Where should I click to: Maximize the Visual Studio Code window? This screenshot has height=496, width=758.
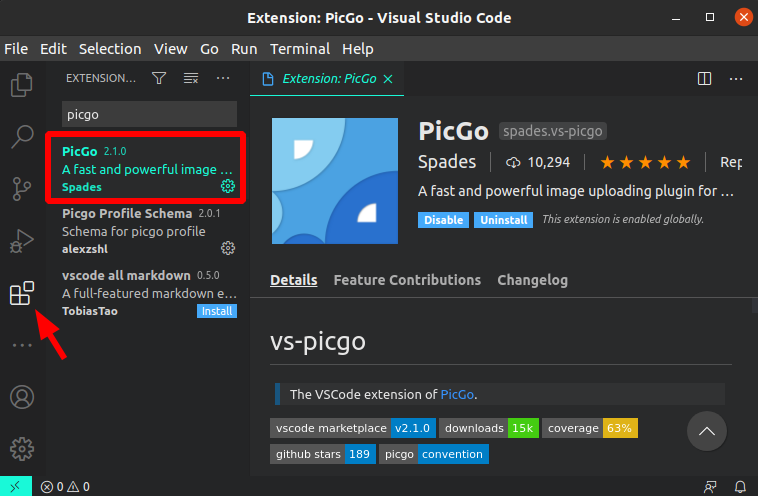pyautogui.click(x=710, y=17)
